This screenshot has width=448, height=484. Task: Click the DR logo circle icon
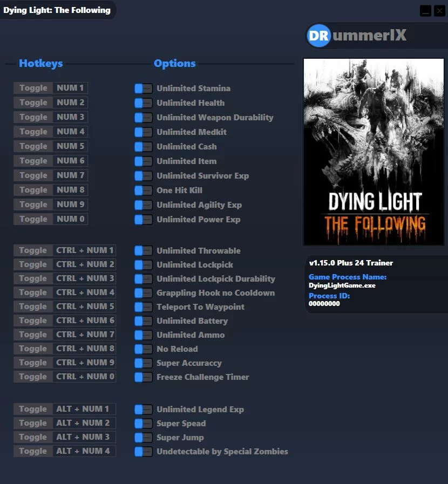pyautogui.click(x=318, y=36)
